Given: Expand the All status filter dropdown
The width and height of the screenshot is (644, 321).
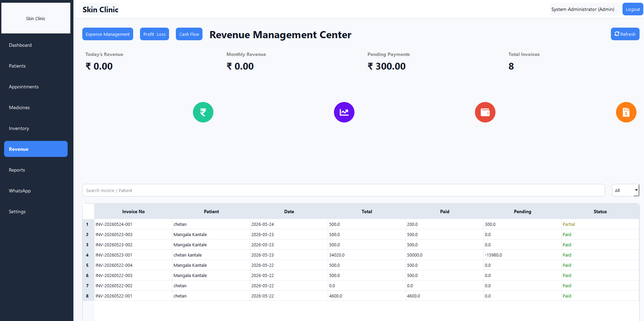Looking at the screenshot, I should 626,190.
